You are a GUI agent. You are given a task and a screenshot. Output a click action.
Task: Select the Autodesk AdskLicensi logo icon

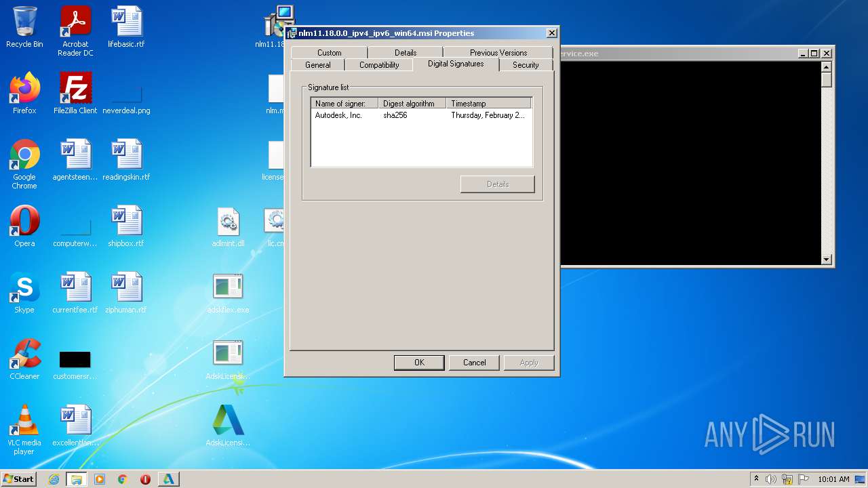point(228,426)
